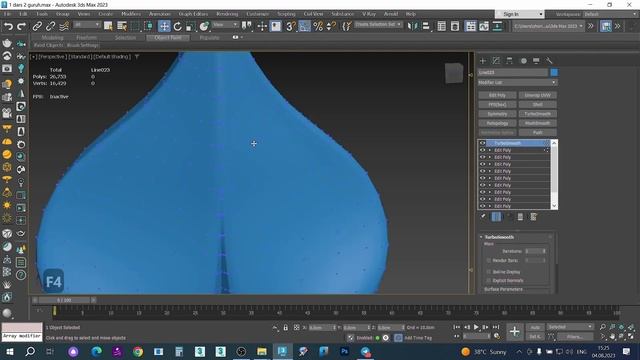Click Show End Result toggle icon
Viewport: 640px width, 360px height.
click(496, 217)
